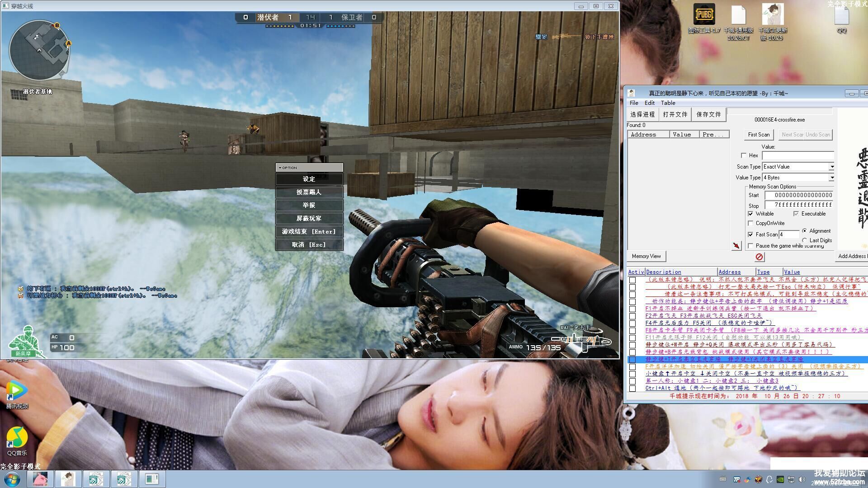Click the Fast Scan alignment value field
This screenshot has width=868, height=488.
pyautogui.click(x=789, y=235)
